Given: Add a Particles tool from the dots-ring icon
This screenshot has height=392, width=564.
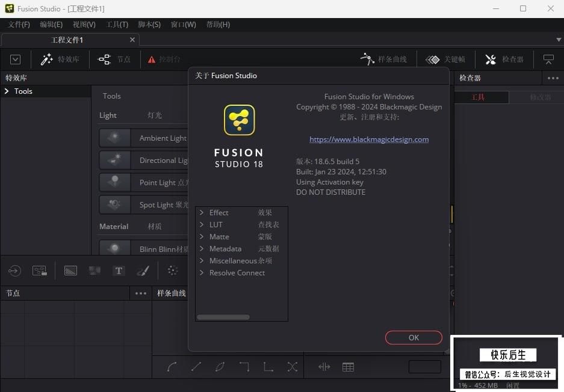Looking at the screenshot, I should (x=173, y=271).
